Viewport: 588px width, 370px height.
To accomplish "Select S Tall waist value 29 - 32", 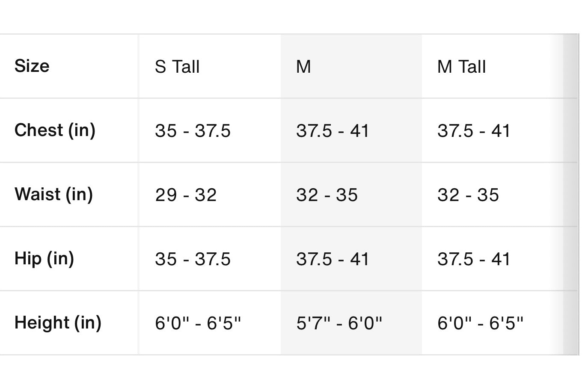I will [186, 195].
